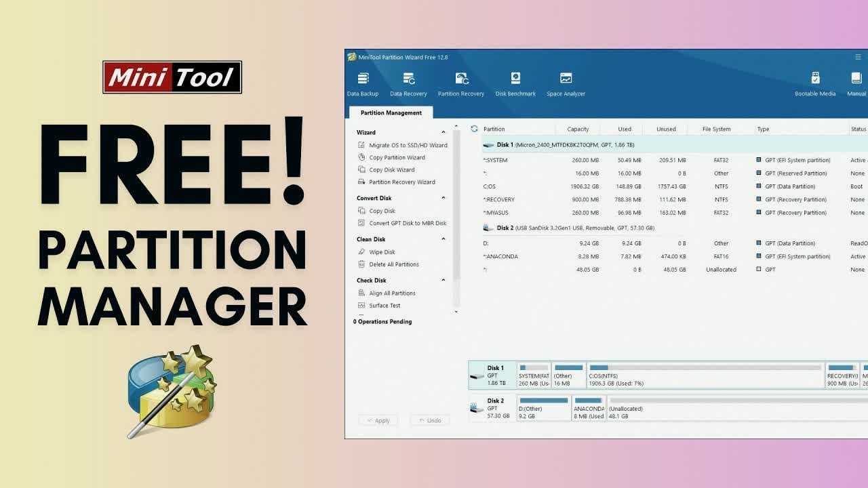The height and width of the screenshot is (488, 868).
Task: Collapse the Convert Disk section
Action: click(443, 198)
